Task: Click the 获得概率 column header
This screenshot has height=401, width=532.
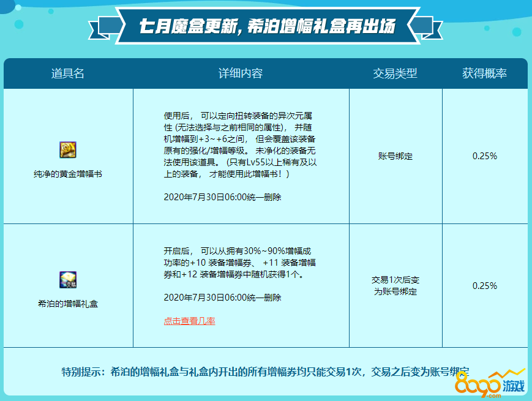Action: coord(484,73)
